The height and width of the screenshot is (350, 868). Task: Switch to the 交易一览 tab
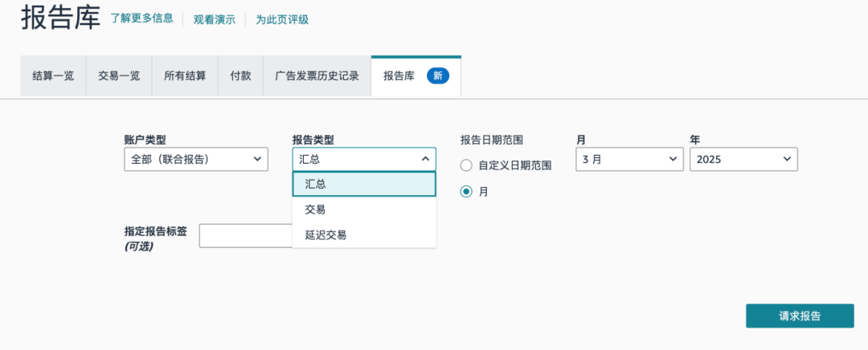tap(119, 76)
